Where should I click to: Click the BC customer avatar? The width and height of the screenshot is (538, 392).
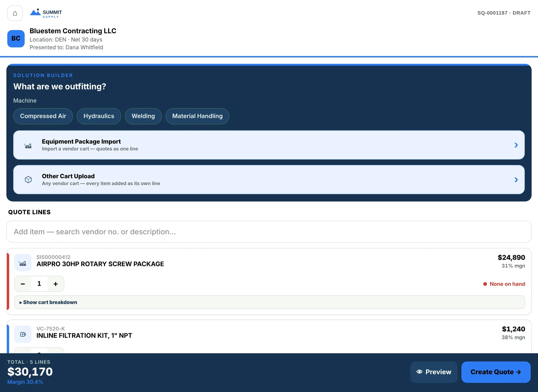click(x=16, y=38)
